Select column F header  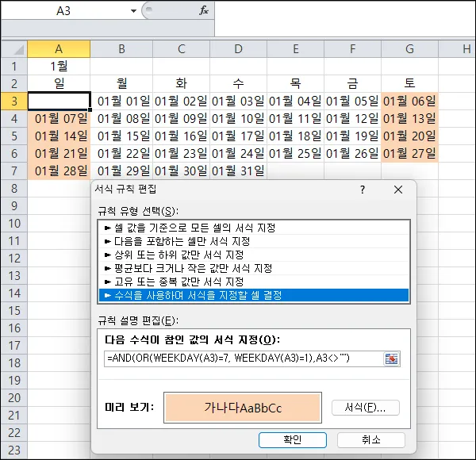pos(352,49)
